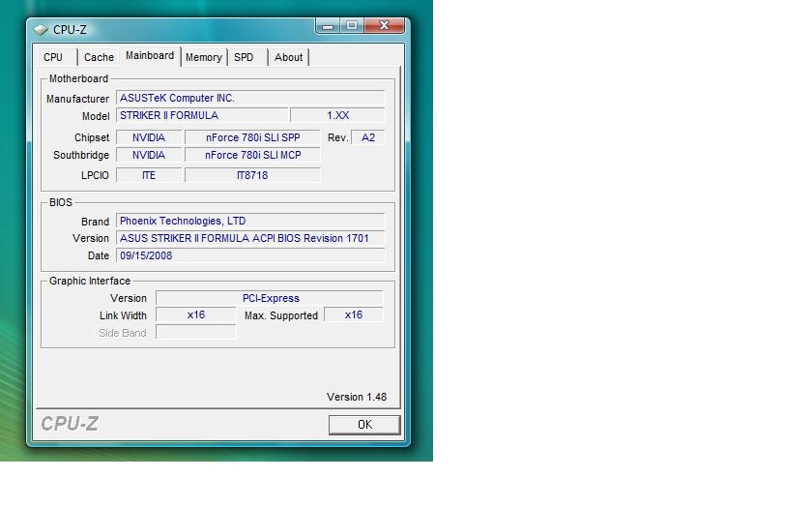Click the LPCIO label
The height and width of the screenshot is (508, 812).
tap(96, 175)
